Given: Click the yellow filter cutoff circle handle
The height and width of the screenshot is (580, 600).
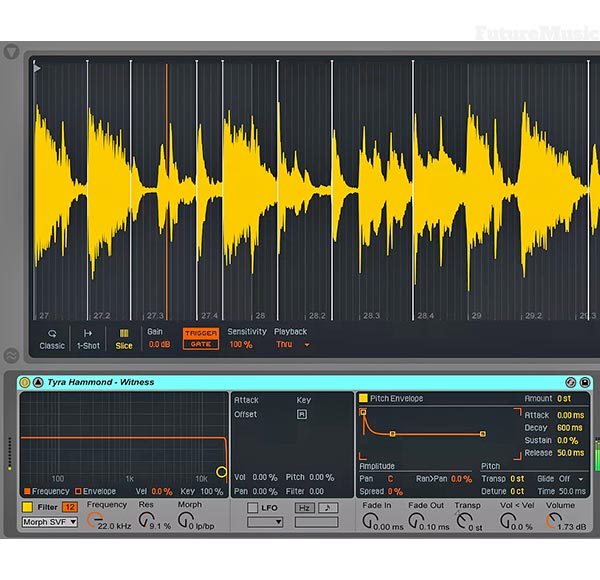Looking at the screenshot, I should click(222, 472).
